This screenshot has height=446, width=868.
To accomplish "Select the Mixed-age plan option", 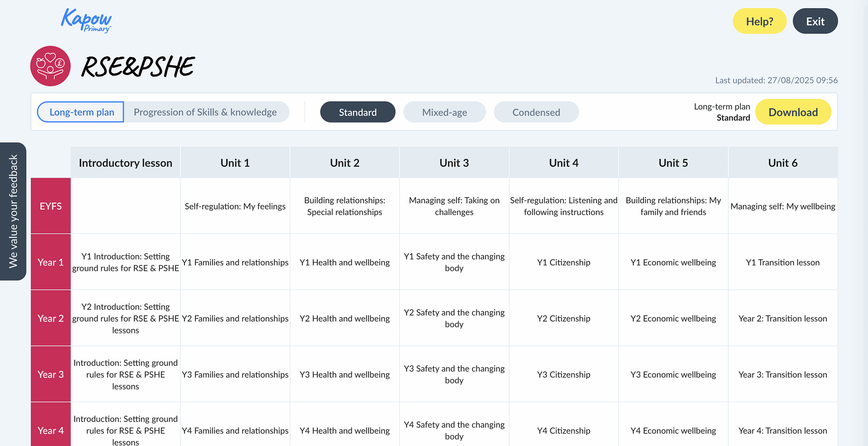I will pos(444,112).
